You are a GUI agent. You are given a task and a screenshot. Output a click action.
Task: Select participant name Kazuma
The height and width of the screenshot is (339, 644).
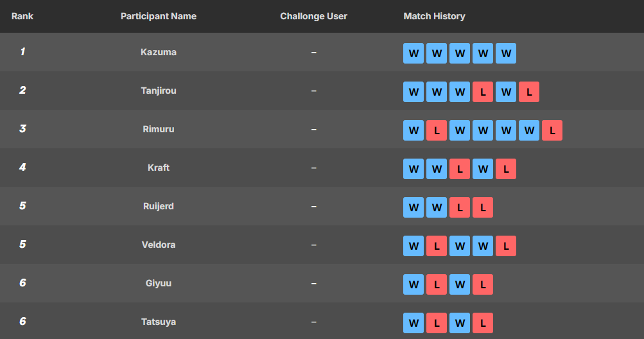159,52
